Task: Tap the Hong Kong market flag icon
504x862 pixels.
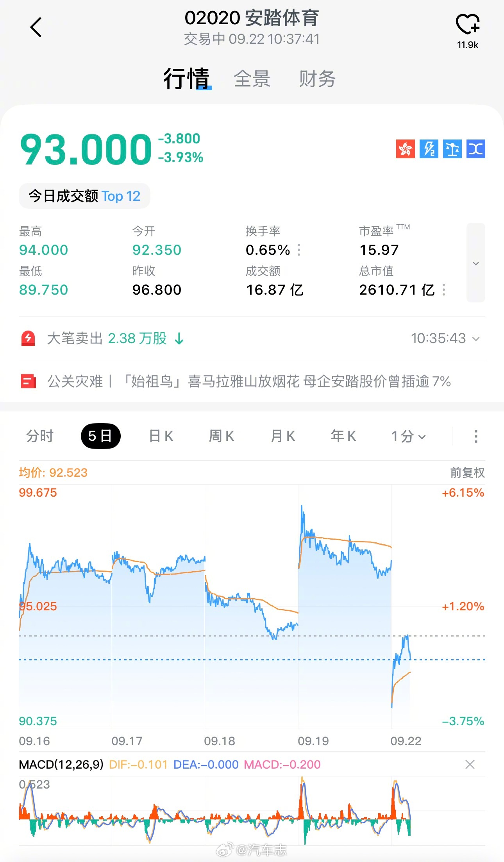Action: (x=405, y=149)
